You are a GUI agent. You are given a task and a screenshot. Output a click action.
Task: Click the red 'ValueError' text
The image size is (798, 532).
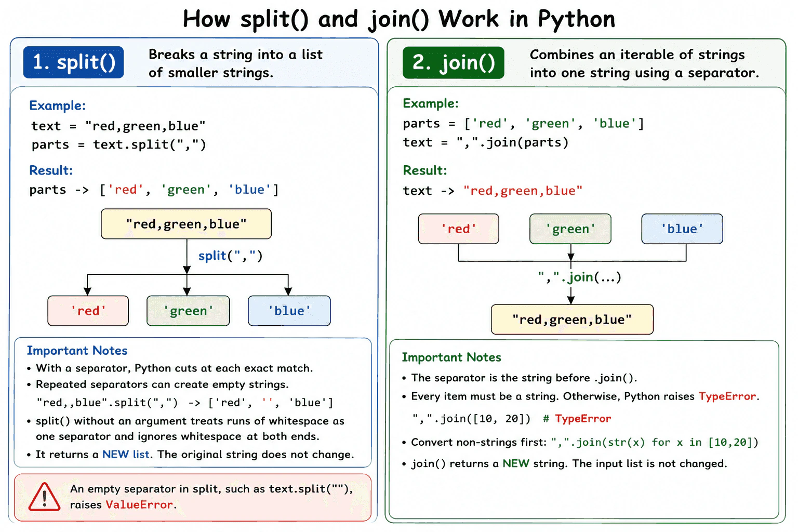(139, 505)
